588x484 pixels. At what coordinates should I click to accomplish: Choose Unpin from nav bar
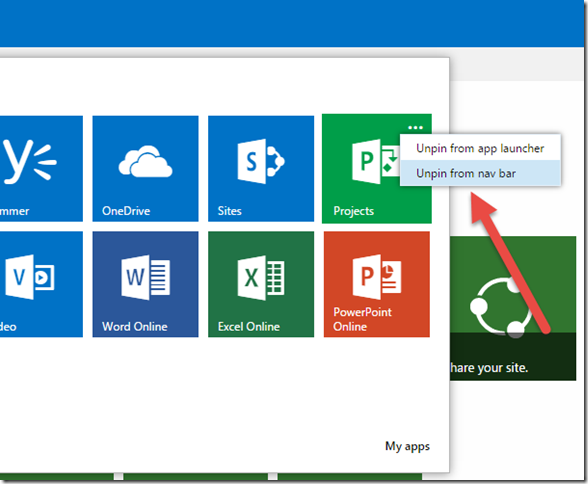click(x=480, y=173)
